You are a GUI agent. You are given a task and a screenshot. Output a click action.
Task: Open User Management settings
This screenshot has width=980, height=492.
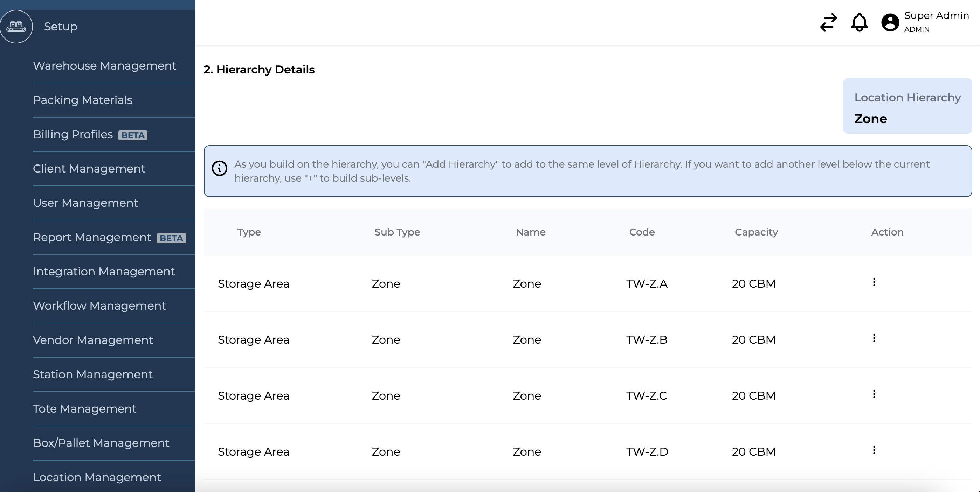tap(85, 203)
